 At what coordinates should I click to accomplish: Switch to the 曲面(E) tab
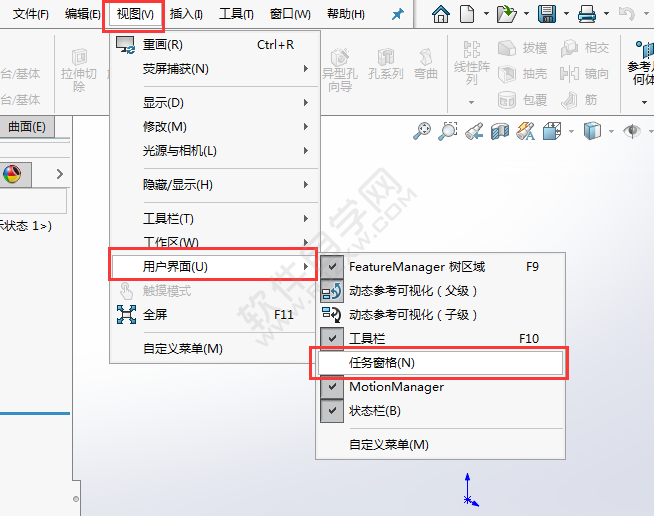click(x=27, y=126)
